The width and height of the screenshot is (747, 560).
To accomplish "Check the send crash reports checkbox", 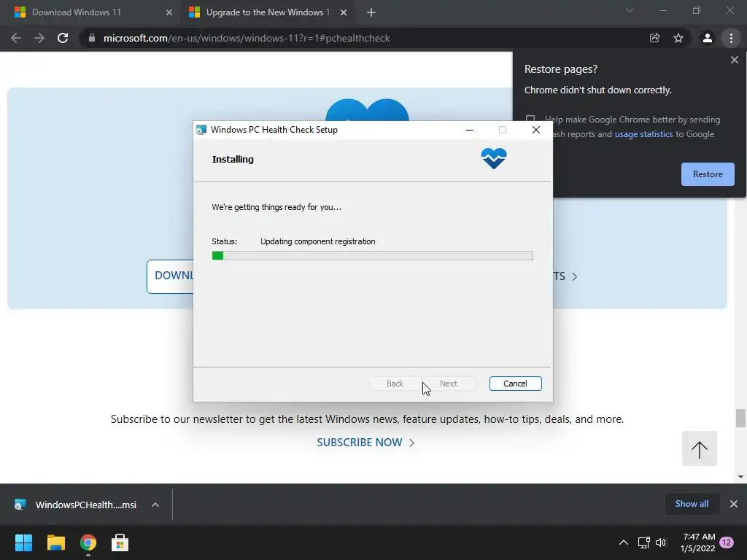I will pyautogui.click(x=530, y=119).
